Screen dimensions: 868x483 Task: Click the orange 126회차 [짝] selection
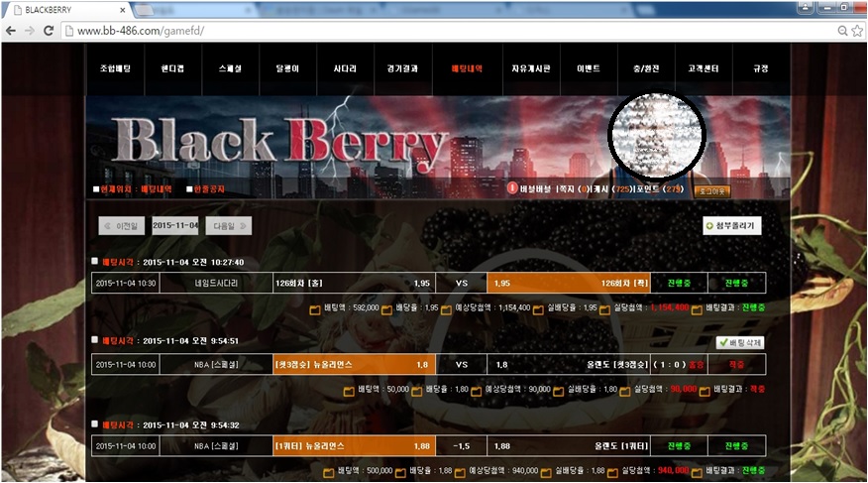tap(569, 283)
